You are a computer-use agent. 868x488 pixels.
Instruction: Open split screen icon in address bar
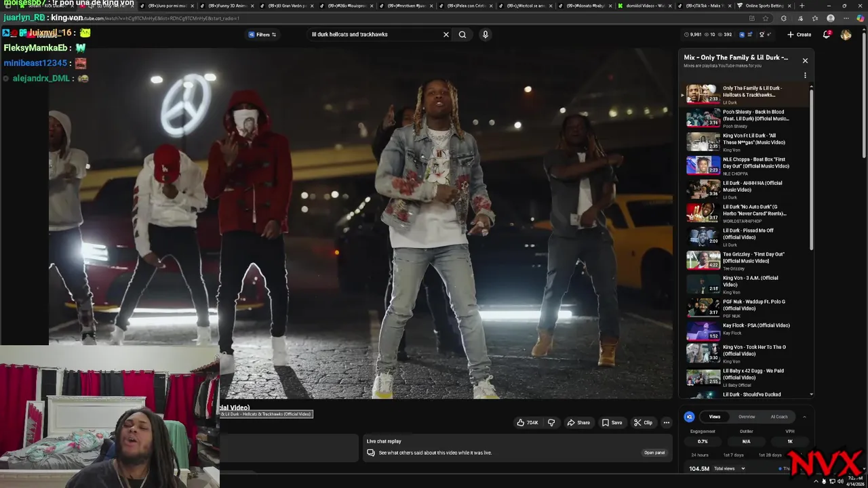pyautogui.click(x=751, y=18)
